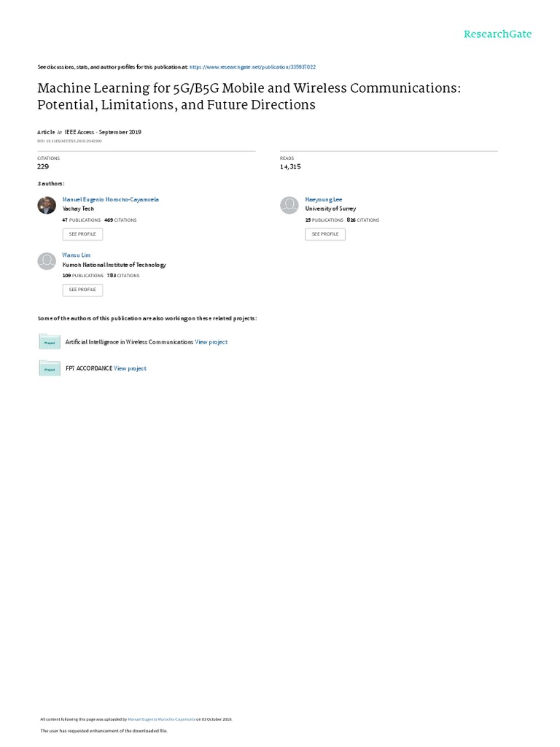The height and width of the screenshot is (747, 560).
Task: Open the publication URL link
Action: (252, 66)
